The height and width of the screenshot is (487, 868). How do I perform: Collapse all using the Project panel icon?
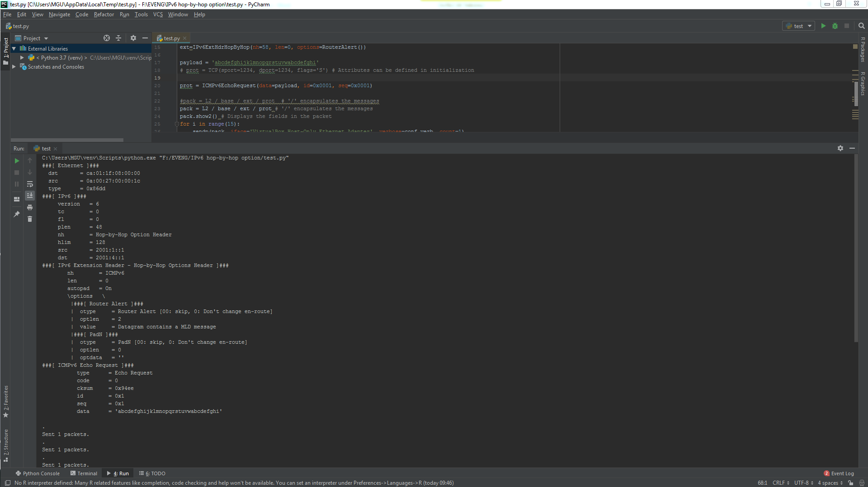click(x=118, y=38)
